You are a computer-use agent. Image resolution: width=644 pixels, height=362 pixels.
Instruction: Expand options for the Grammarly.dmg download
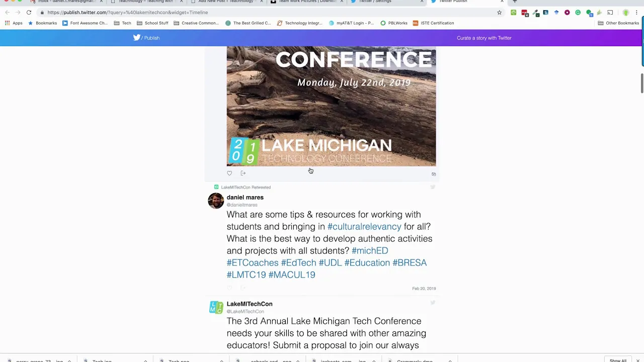450,360
